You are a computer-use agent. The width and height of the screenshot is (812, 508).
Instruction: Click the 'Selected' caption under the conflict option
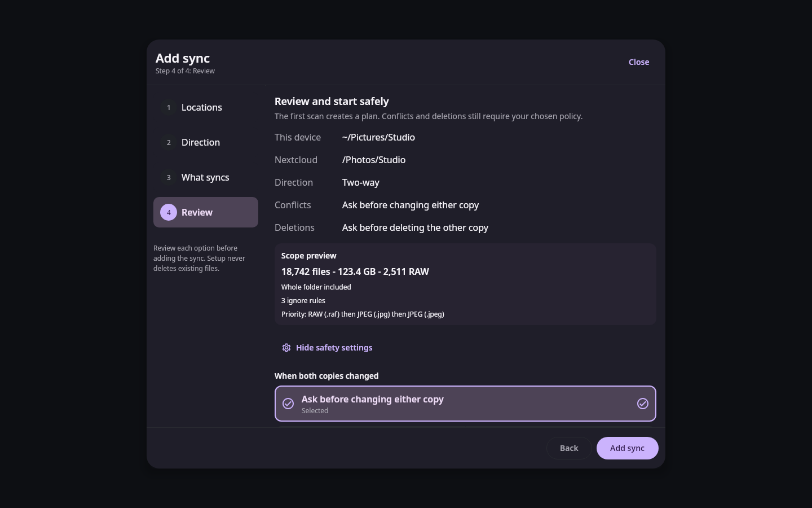tap(315, 411)
